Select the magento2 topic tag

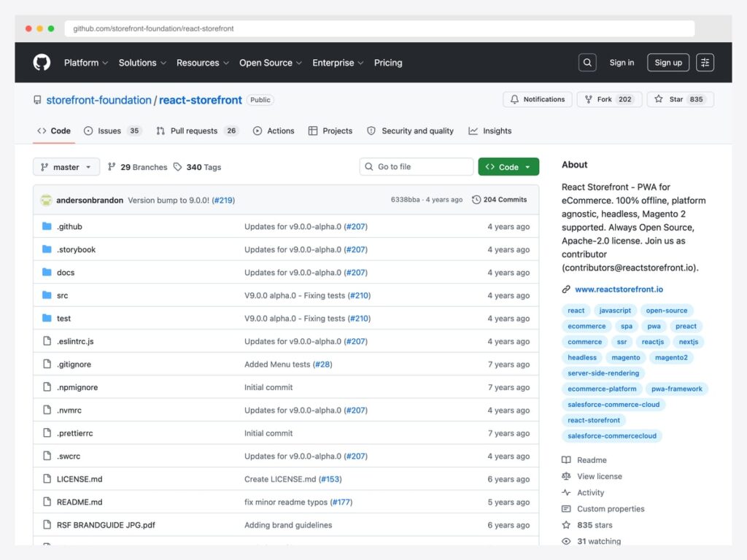pos(671,357)
